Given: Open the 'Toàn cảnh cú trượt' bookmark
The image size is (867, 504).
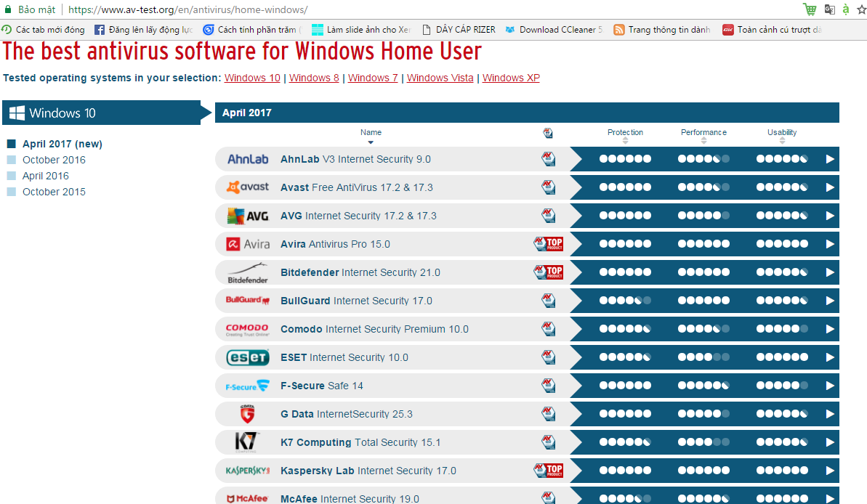Looking at the screenshot, I should point(772,30).
